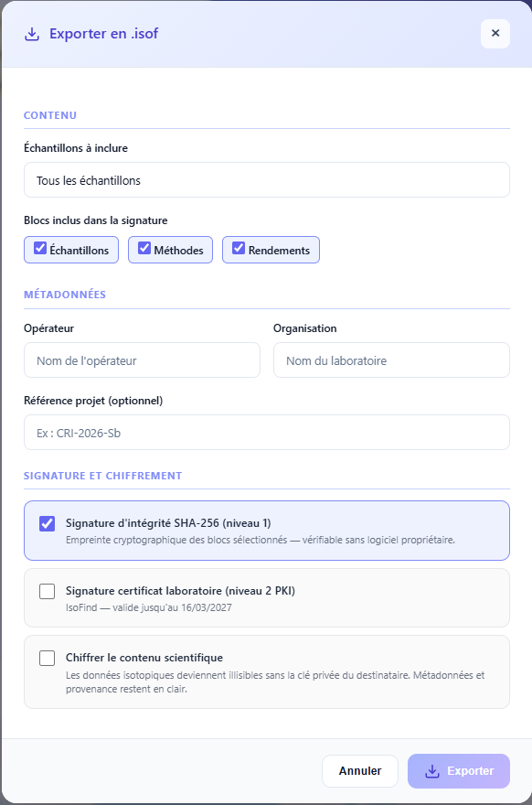Click the Référence projet optional field
Image resolution: width=532 pixels, height=805 pixels.
[x=266, y=432]
